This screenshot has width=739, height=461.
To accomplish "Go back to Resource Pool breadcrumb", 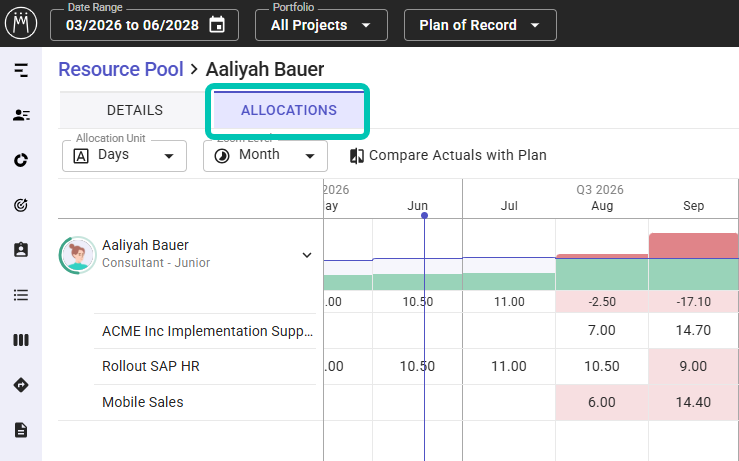I will (x=121, y=69).
